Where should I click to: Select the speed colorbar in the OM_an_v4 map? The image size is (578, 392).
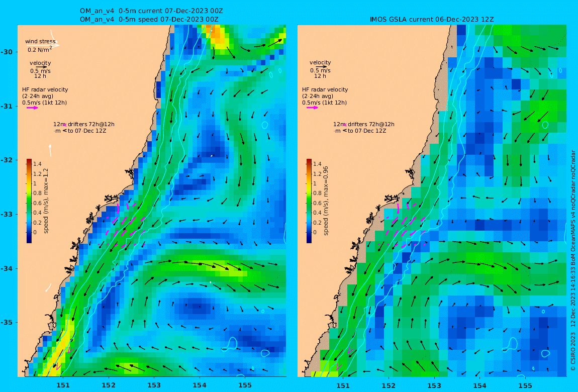(x=29, y=201)
